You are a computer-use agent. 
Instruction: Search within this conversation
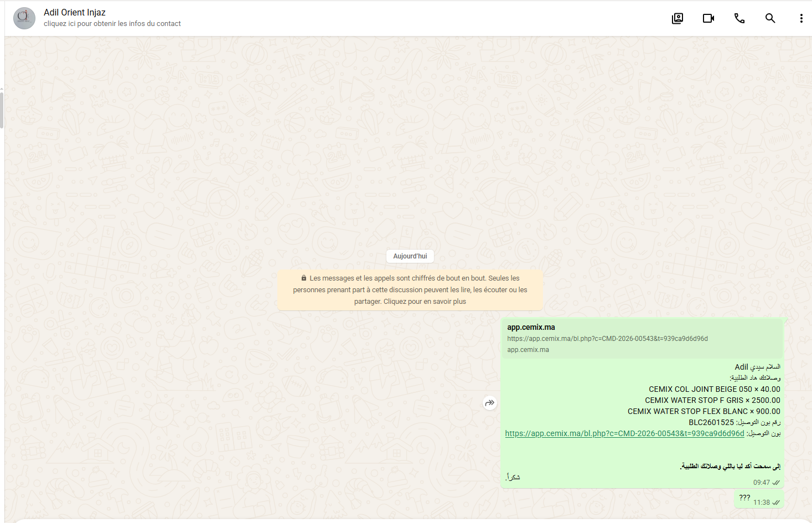pos(770,18)
